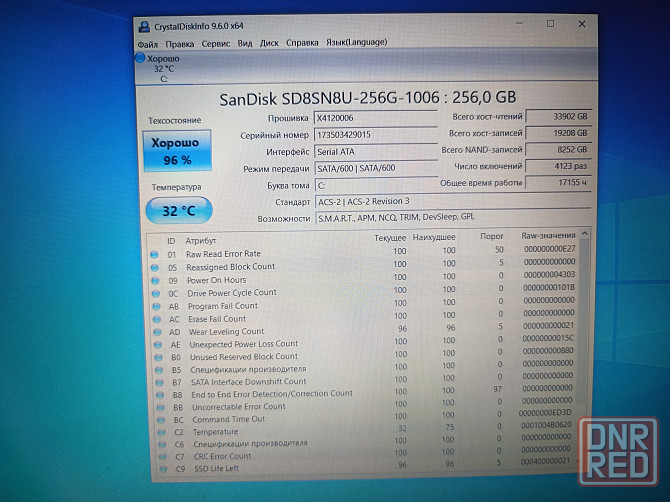
Task: Click status icon of Raw Read Error Rate row
Action: [x=154, y=255]
